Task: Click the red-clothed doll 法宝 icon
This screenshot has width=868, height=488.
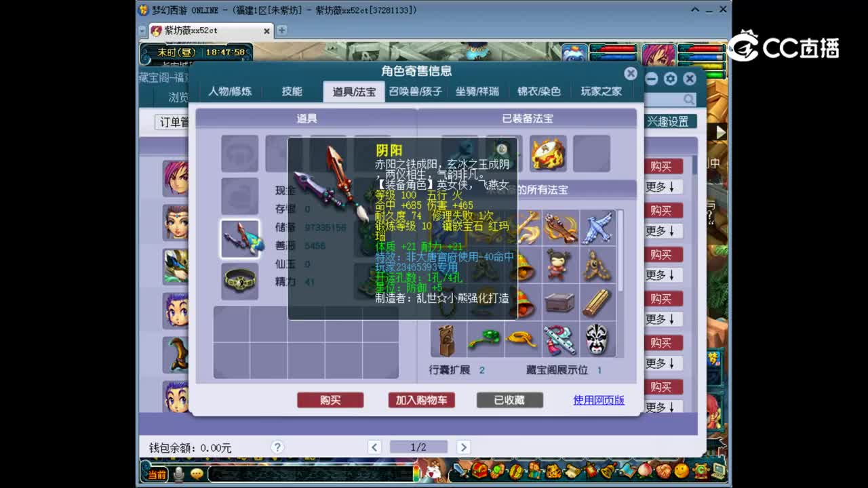Action: tap(559, 265)
